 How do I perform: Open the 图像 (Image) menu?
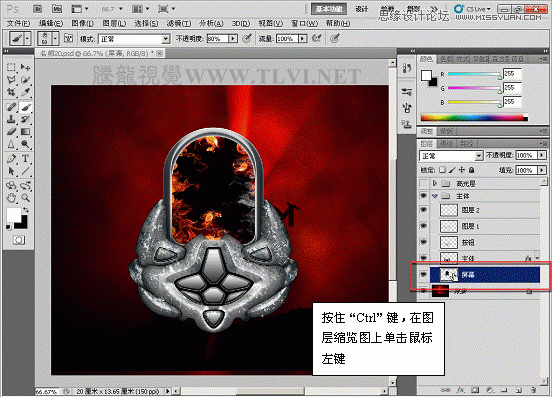[x=83, y=23]
